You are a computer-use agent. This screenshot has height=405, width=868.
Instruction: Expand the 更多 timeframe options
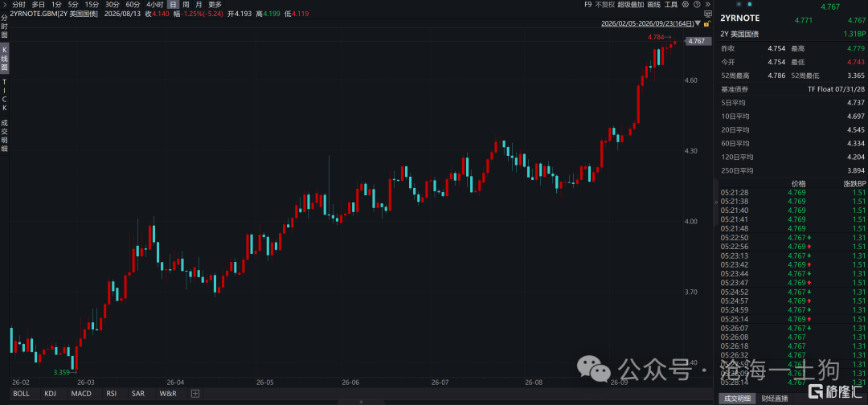[x=215, y=5]
